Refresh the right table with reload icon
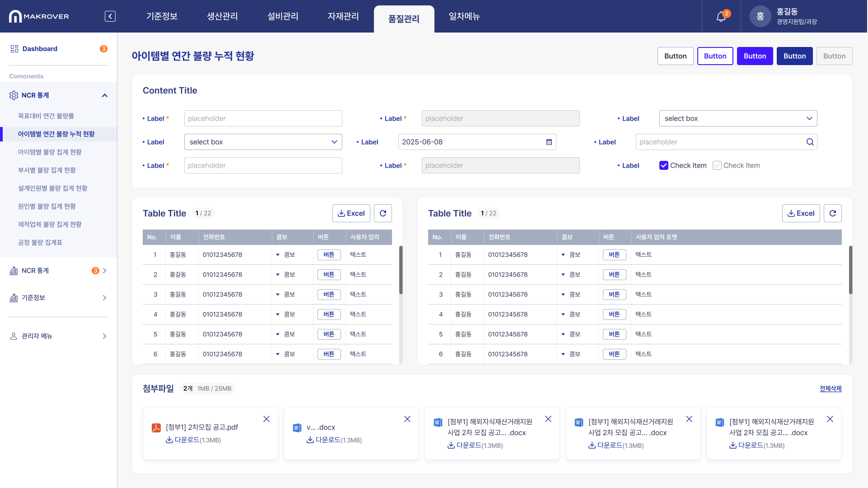868x488 pixels. pos(832,213)
